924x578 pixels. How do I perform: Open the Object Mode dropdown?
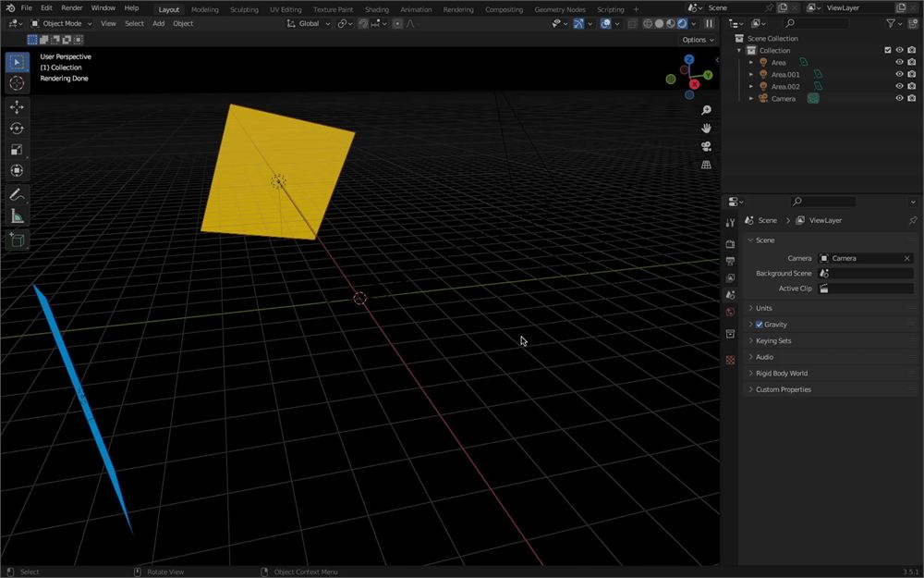[x=61, y=24]
